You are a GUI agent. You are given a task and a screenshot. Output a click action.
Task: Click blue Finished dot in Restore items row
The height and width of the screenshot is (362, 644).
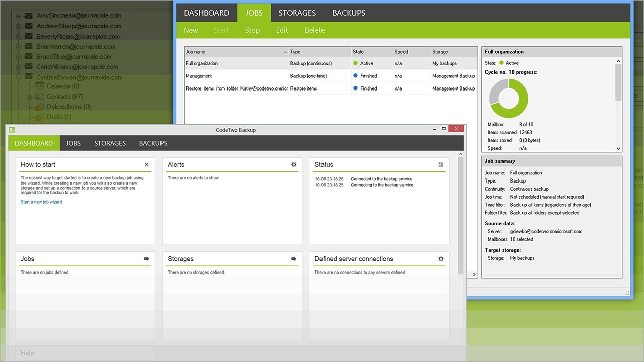355,88
